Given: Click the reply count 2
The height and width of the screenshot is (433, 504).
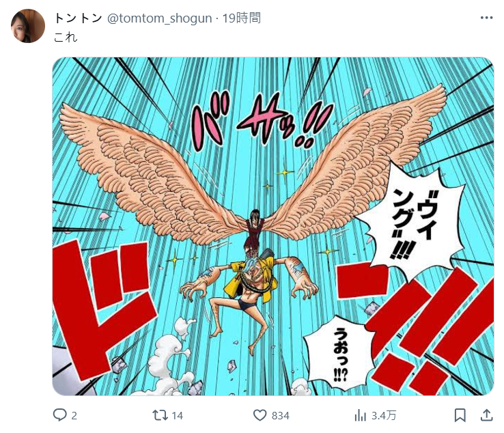Looking at the screenshot, I should (74, 416).
